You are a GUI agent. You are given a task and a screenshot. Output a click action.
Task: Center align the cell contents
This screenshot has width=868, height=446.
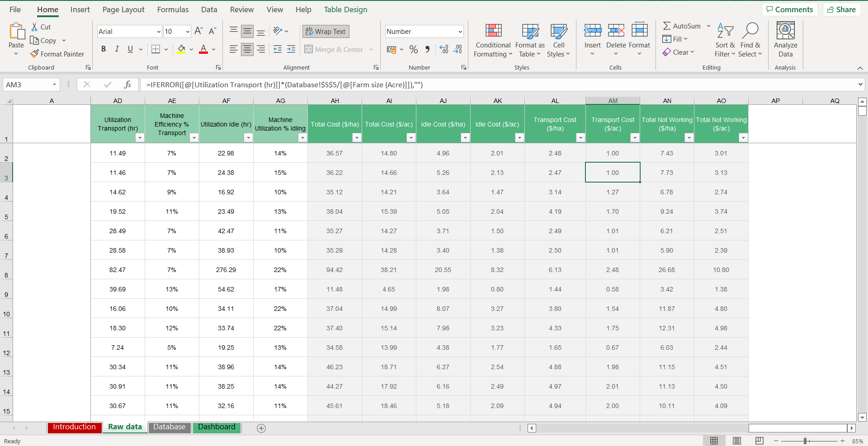pyautogui.click(x=247, y=49)
